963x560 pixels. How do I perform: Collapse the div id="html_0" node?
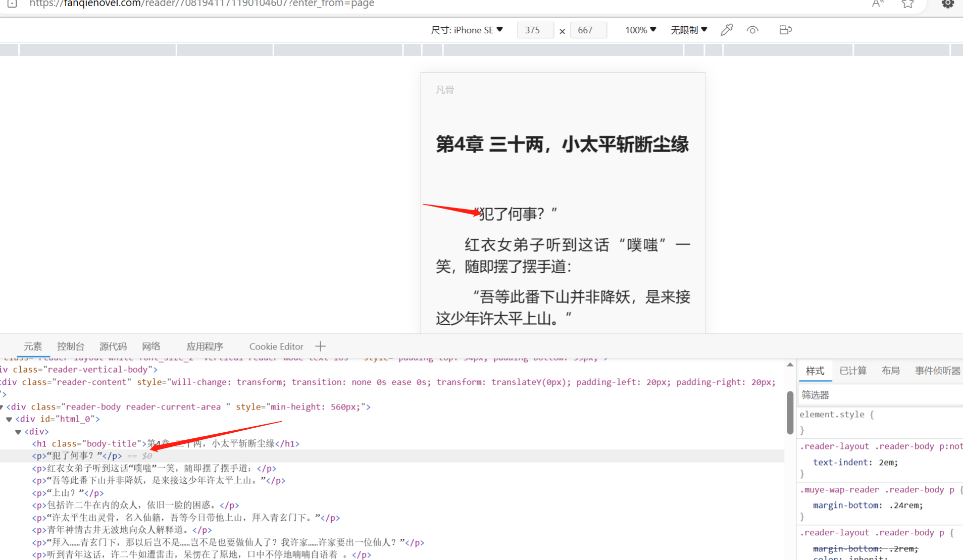(x=9, y=419)
